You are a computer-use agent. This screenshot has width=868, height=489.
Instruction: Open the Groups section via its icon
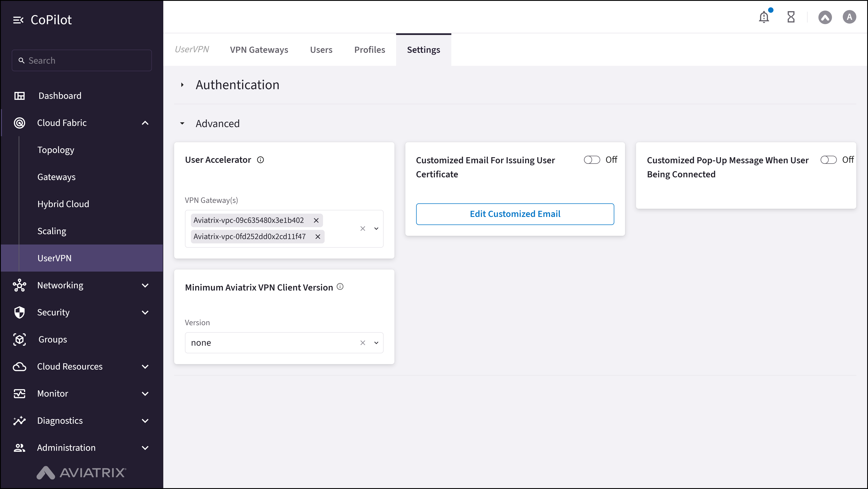click(x=19, y=339)
